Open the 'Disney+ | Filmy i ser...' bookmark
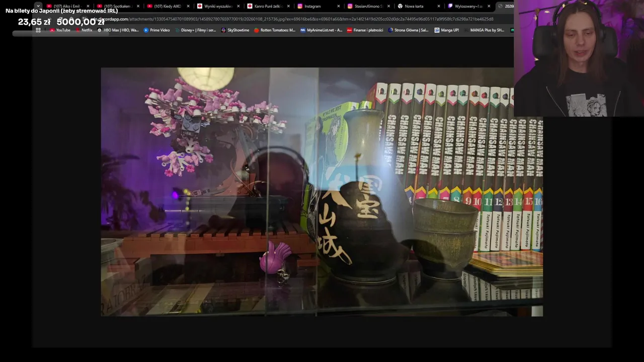 point(195,30)
